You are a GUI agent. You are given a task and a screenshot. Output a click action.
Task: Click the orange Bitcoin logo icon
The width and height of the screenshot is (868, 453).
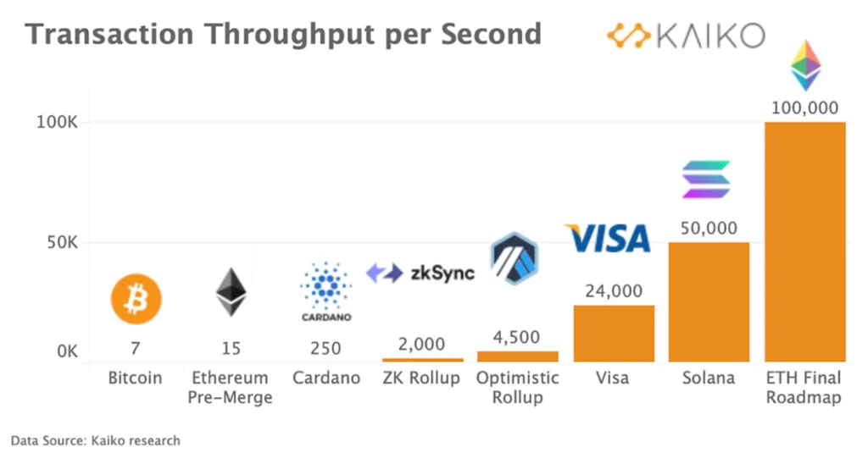click(x=136, y=299)
